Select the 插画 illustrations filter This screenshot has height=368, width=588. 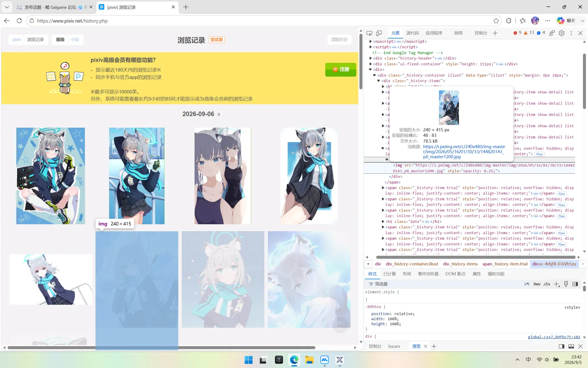click(x=60, y=40)
